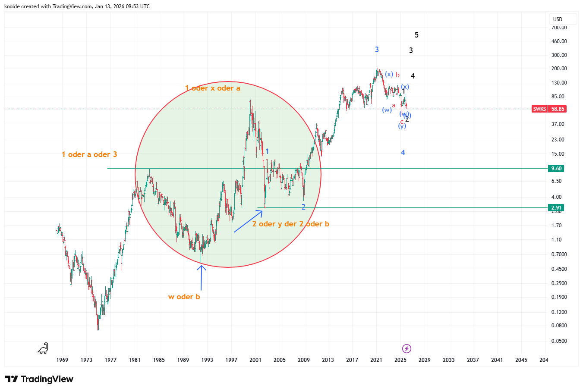This screenshot has height=392, width=583.
Task: Select the blue arrow above 'w oder b'
Action: [x=202, y=277]
